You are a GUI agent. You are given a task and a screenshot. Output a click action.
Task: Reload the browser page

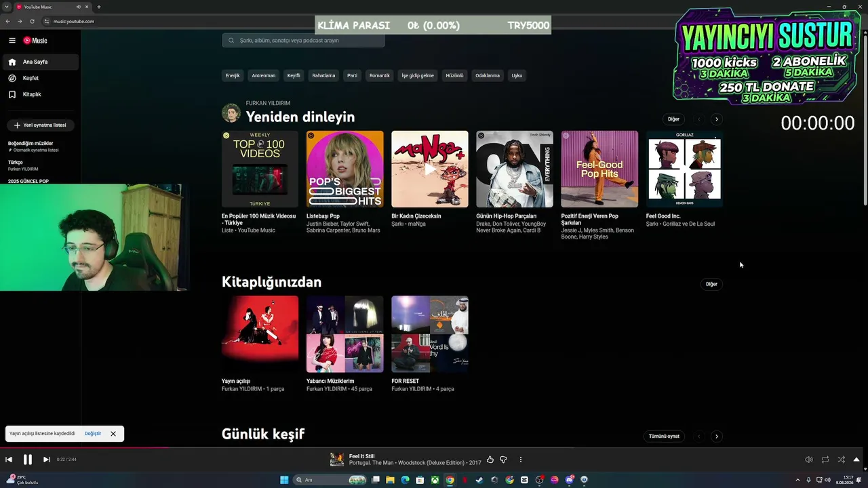(32, 21)
